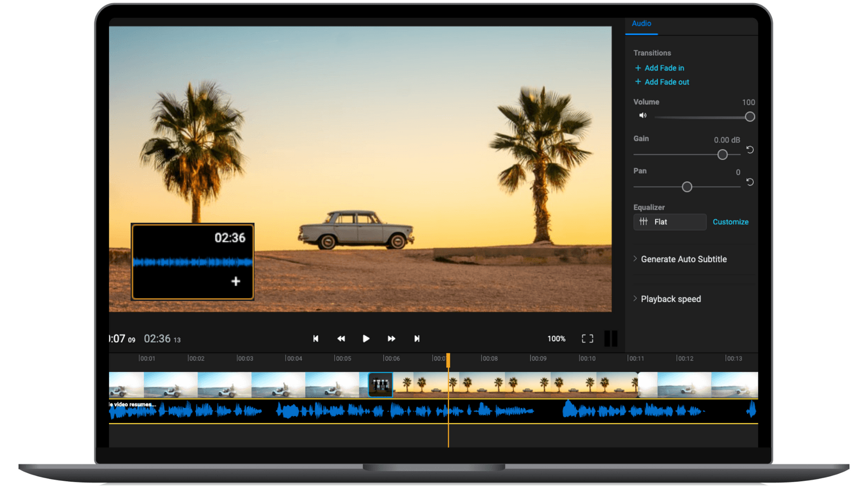Viewport: 868px width, 488px height.
Task: Skip to end of the timeline
Action: click(417, 338)
